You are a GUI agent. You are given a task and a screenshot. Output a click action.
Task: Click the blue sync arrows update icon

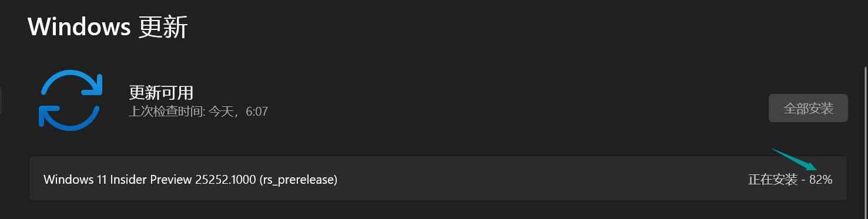pos(71,100)
